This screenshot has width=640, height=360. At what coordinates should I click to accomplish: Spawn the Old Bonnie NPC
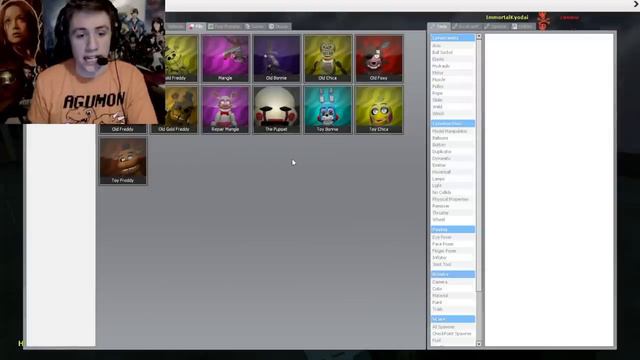point(277,58)
